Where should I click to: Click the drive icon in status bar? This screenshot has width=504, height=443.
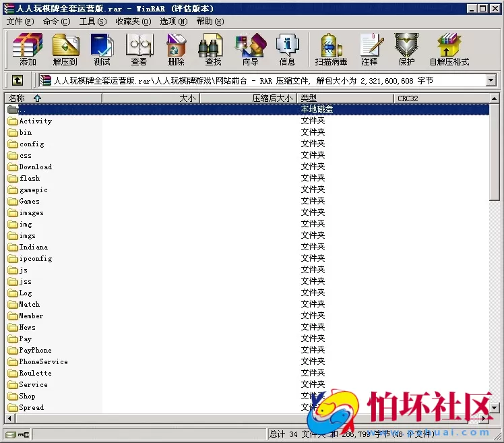coord(10,435)
